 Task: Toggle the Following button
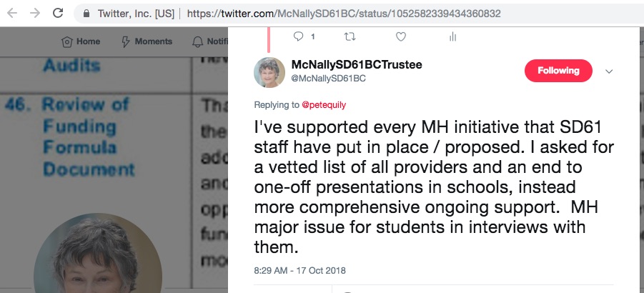pos(558,71)
